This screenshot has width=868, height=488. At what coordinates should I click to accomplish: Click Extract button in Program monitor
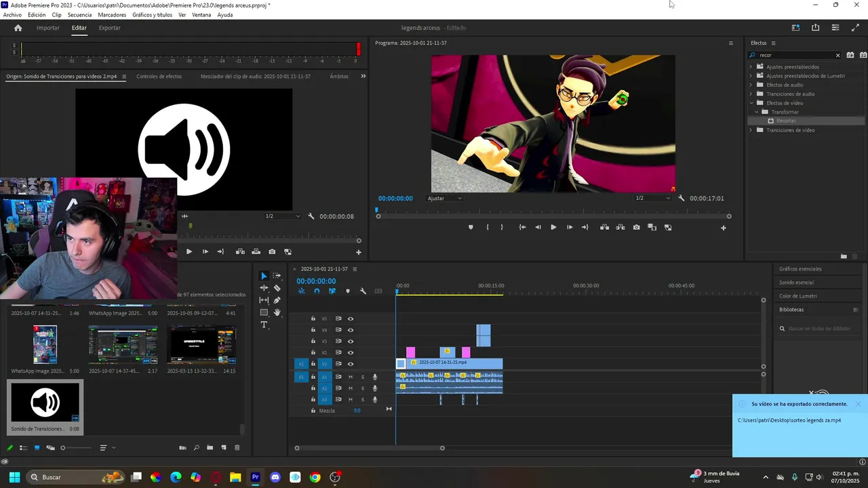click(620, 228)
